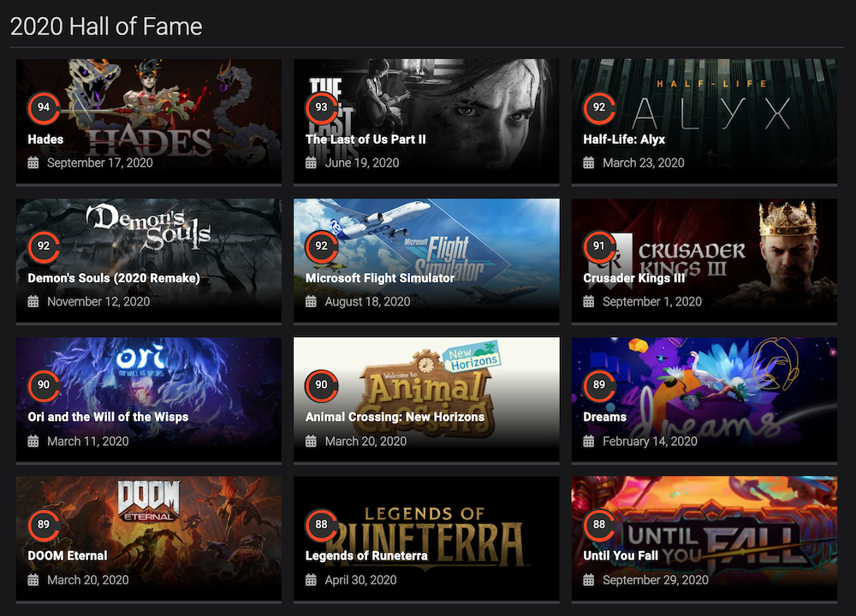Image resolution: width=856 pixels, height=616 pixels.
Task: Click the calendar icon beside August 18, 2020
Action: [312, 302]
